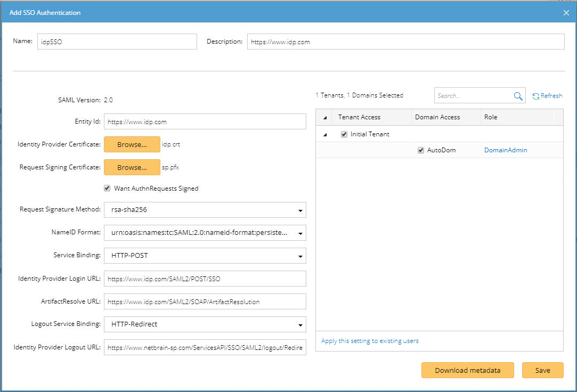Click the Download metadata button

467,370
